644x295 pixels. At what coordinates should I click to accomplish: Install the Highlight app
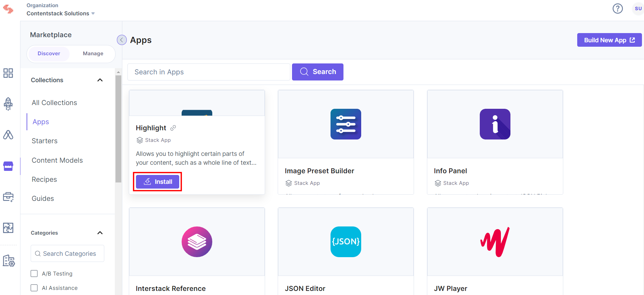157,182
